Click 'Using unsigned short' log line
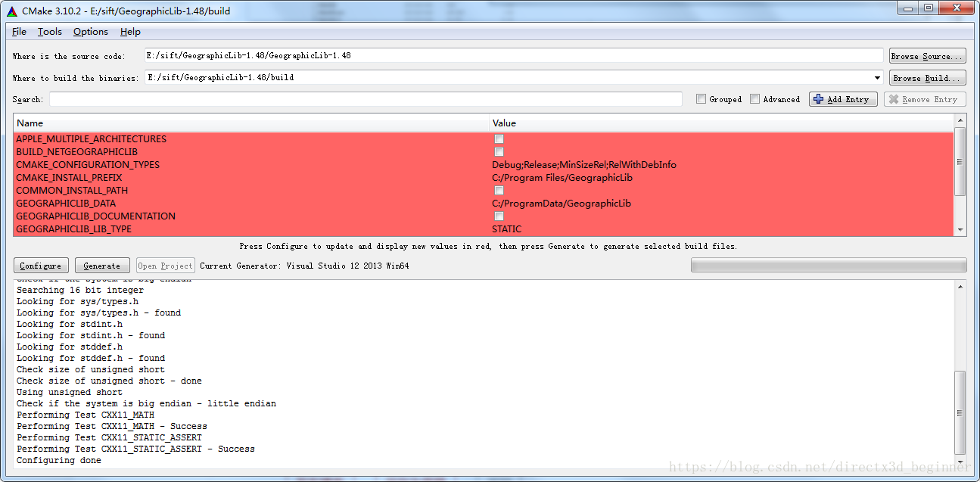Viewport: 980px width, 482px height. coord(70,392)
